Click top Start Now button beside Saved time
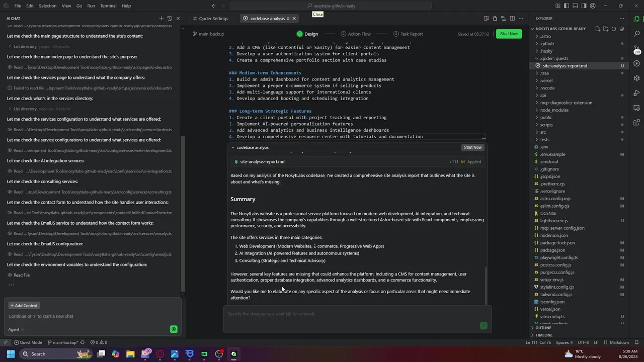644x362 pixels. click(x=509, y=34)
